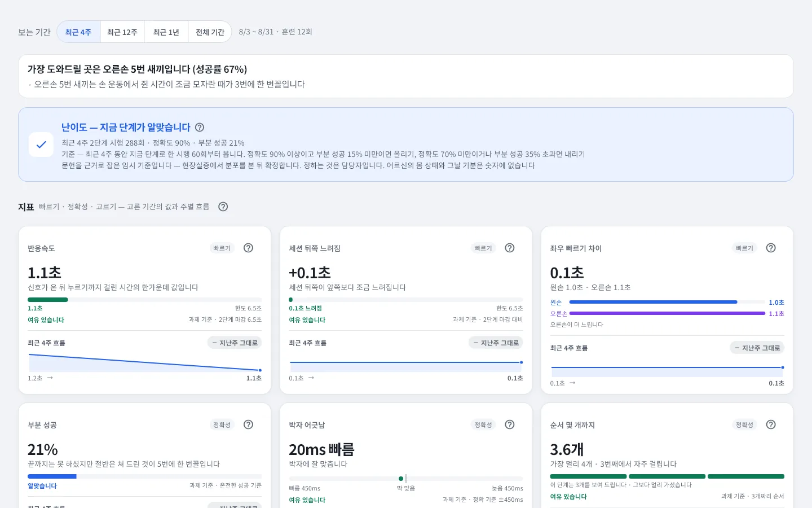Click the checkmark icon in the 난이도 card
This screenshot has width=812, height=508.
click(41, 144)
